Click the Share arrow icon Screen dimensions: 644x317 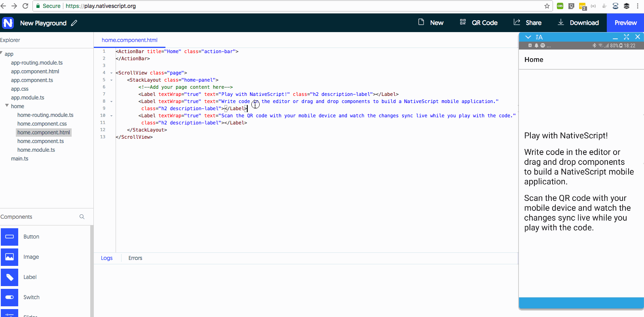tap(517, 22)
